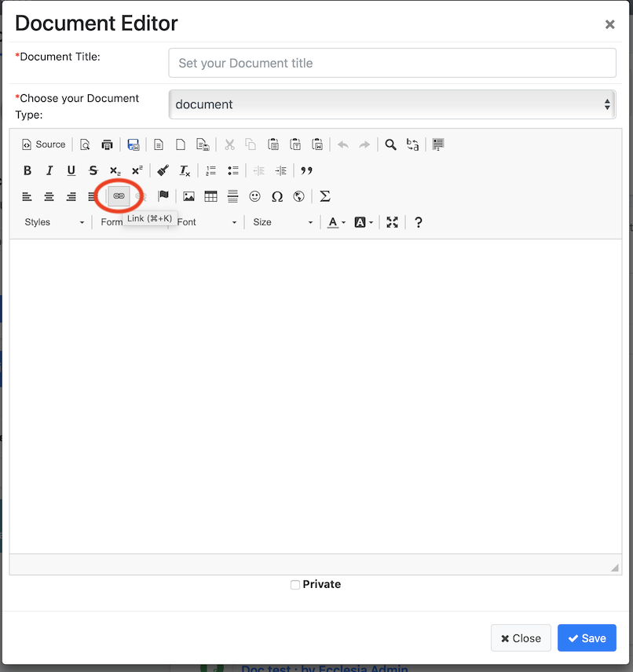
Task: Click the Select All icon
Action: [x=438, y=144]
